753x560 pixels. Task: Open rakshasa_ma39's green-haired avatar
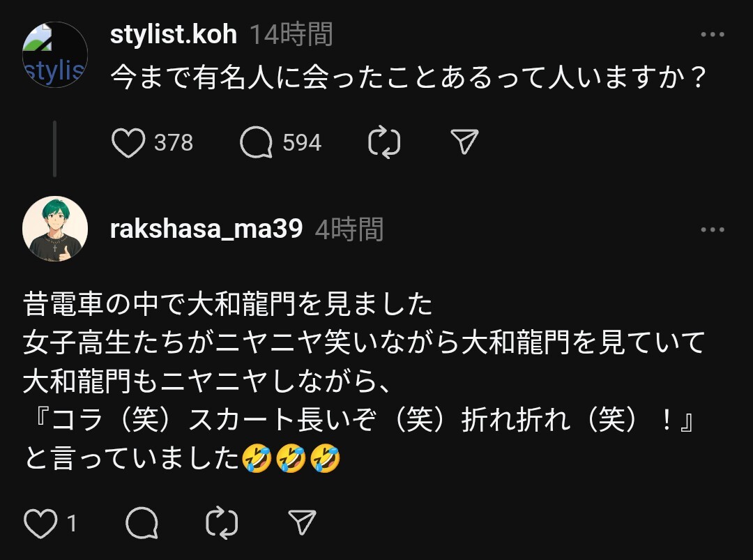click(x=56, y=229)
